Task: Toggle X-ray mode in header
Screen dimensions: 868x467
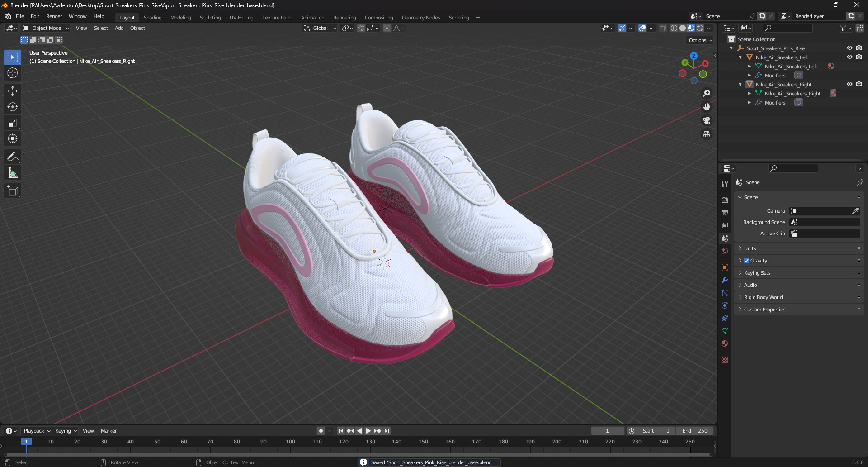Action: (x=662, y=28)
